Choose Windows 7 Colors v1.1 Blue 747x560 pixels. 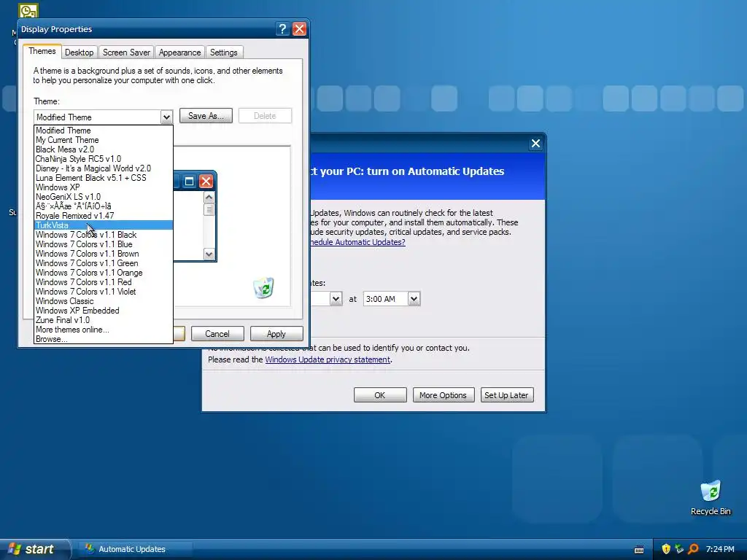point(104,244)
